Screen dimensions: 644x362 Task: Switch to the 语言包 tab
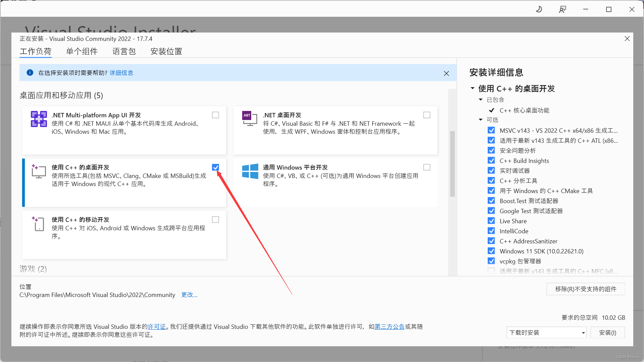click(x=124, y=51)
